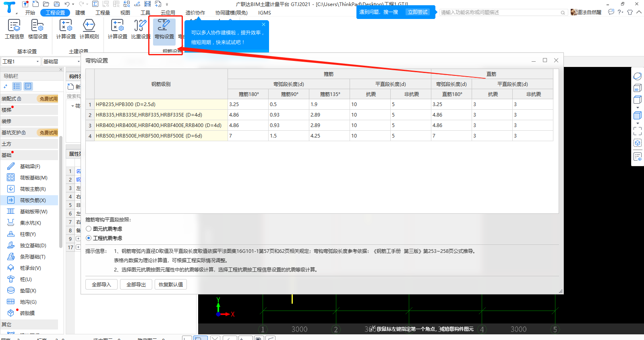Close the blue collaboration tooltip

click(264, 25)
